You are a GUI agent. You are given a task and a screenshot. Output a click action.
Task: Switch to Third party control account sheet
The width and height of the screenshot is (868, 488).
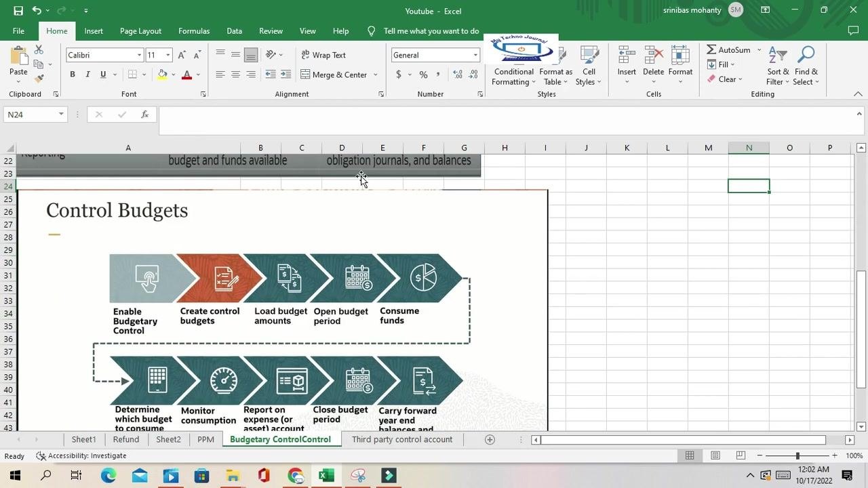point(402,439)
